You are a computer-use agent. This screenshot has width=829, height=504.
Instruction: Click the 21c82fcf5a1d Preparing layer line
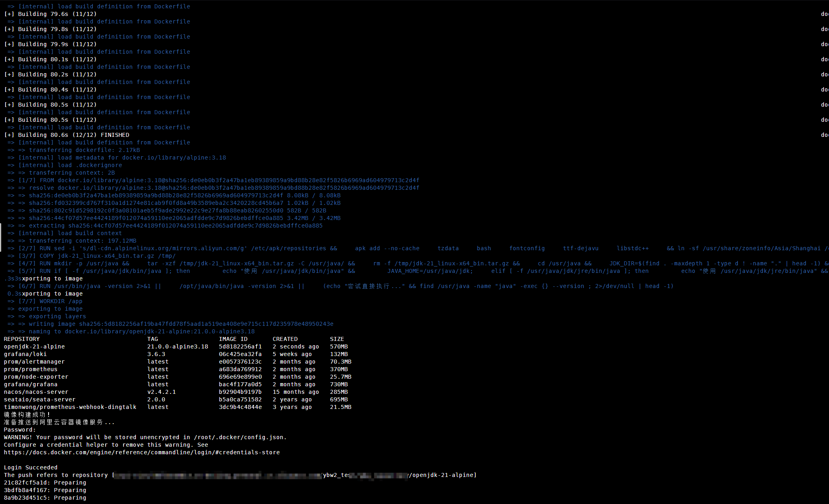(x=45, y=483)
